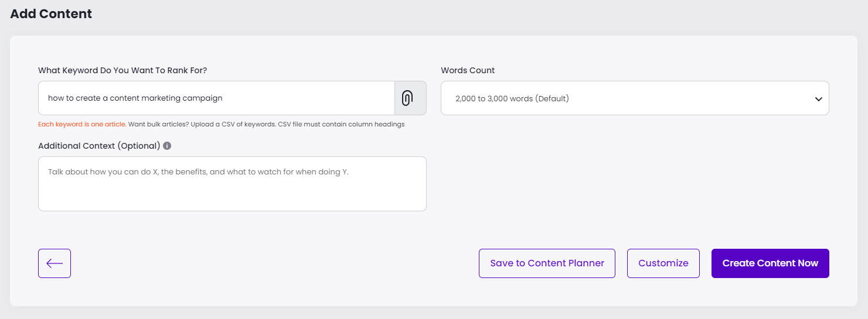Click 'Additional Context (Optional)' label
The height and width of the screenshot is (319, 868).
(99, 146)
